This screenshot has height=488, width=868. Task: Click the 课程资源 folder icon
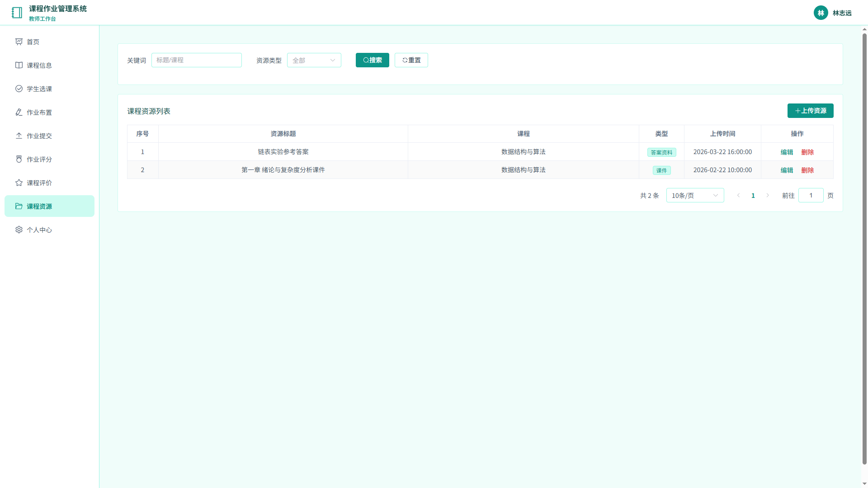[x=19, y=206]
